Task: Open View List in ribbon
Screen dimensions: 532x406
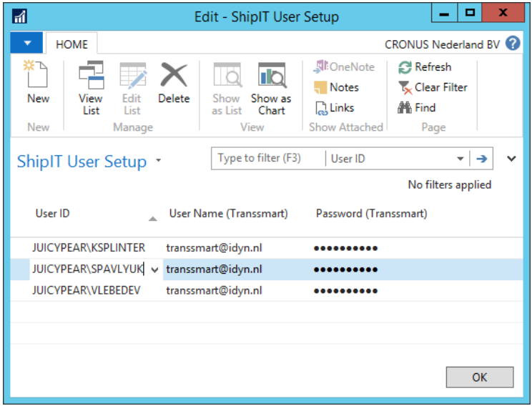Action: pyautogui.click(x=91, y=76)
